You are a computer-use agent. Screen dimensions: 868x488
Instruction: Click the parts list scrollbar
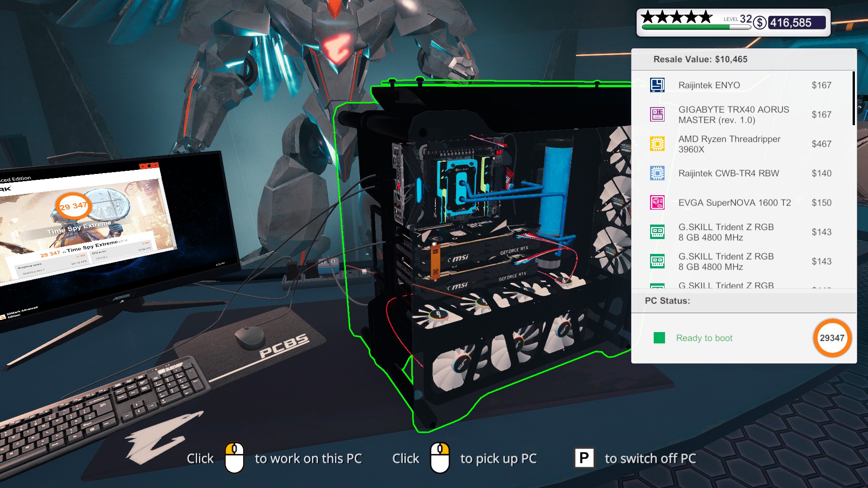[854, 98]
